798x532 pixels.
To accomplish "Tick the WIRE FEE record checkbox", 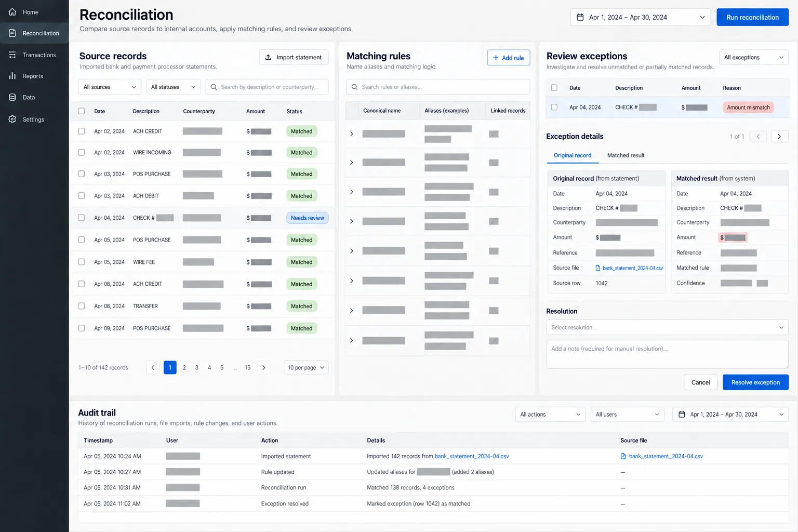I will point(82,262).
